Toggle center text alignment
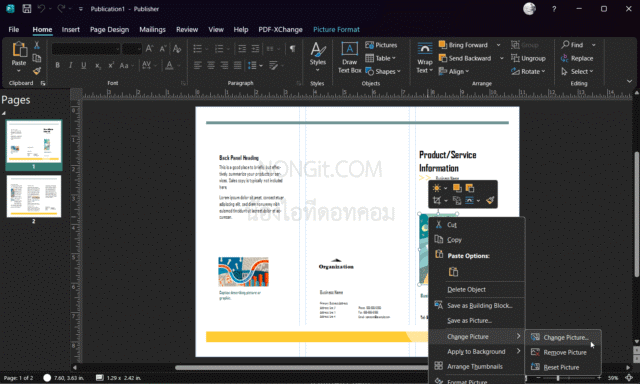 (x=211, y=65)
